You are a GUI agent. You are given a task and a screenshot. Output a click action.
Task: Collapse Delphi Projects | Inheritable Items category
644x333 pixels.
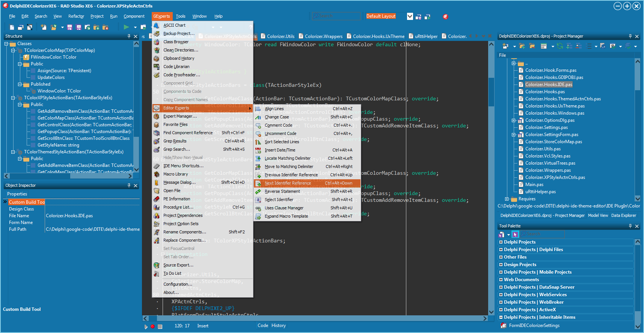(x=501, y=317)
